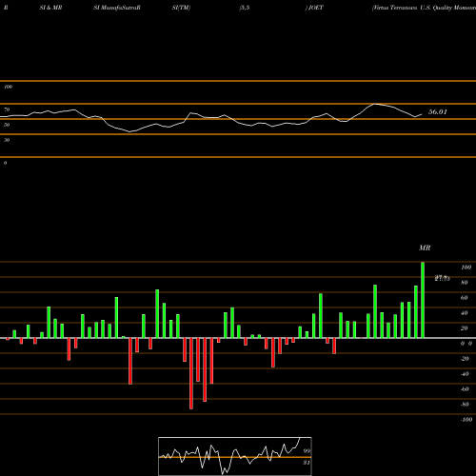Viewport: 476px width, 476px height.
Task: Click the RSI left-axis label 50
Action: pyautogui.click(x=7, y=125)
